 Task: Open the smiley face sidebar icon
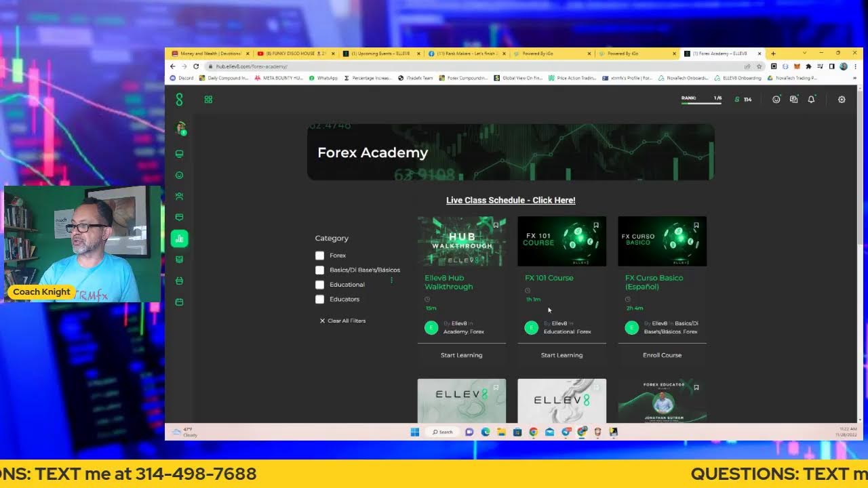(x=179, y=175)
